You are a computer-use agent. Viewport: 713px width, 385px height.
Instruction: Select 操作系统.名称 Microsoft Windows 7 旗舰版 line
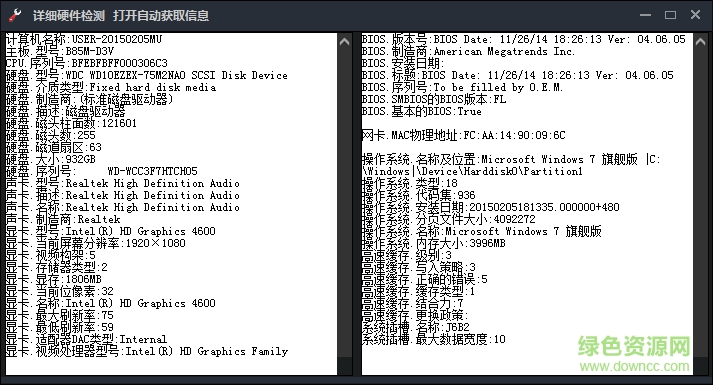[x=482, y=231]
